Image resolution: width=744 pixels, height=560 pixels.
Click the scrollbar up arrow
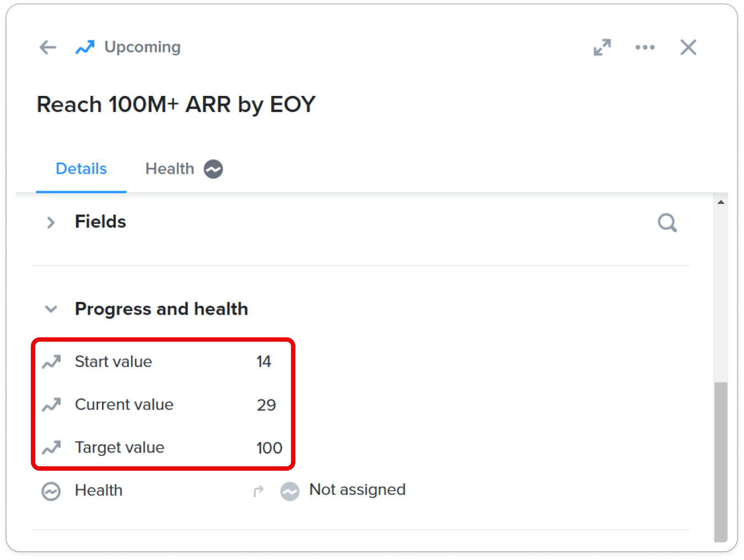tap(720, 202)
